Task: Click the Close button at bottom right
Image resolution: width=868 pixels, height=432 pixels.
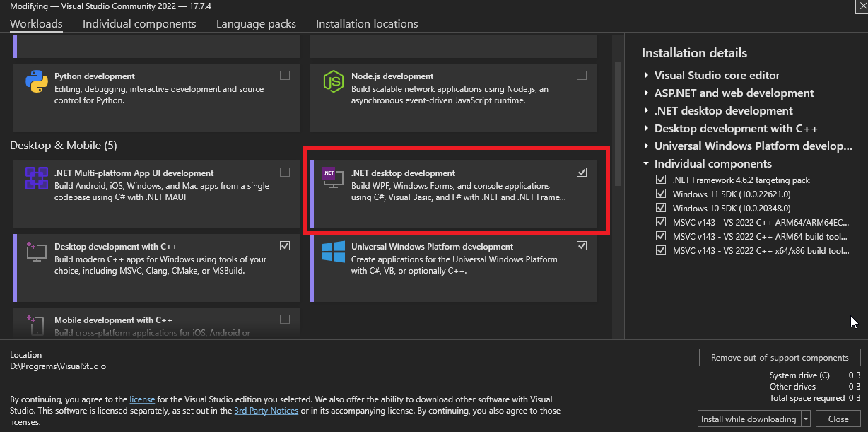Action: 838,419
